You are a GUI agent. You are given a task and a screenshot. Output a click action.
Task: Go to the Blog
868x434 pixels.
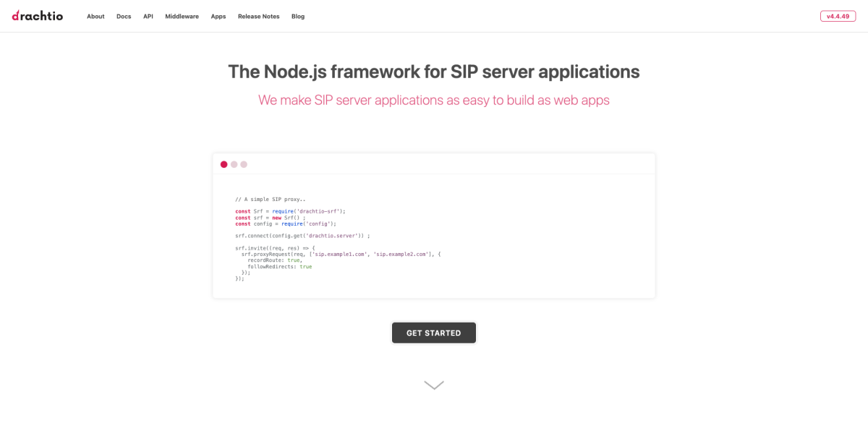pos(297,16)
